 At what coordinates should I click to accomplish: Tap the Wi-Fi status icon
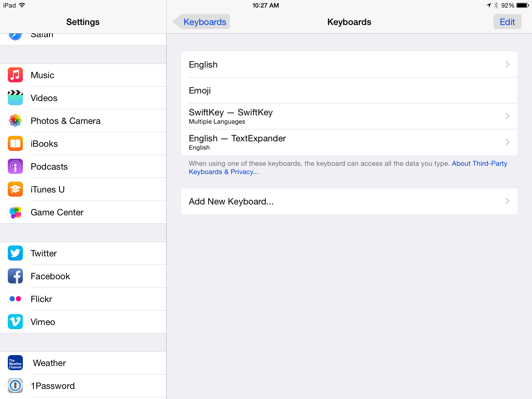coord(22,5)
